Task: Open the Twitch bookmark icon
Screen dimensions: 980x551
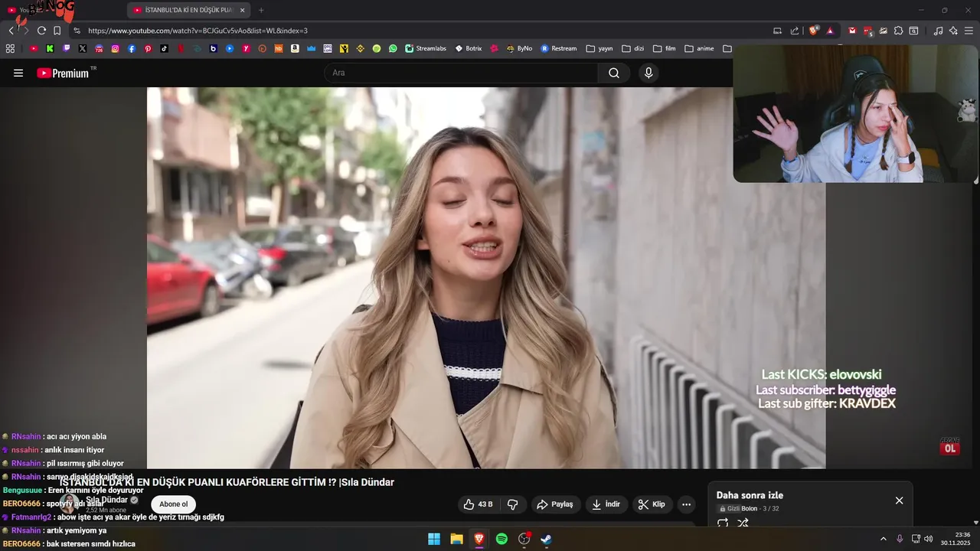Action: pyautogui.click(x=67, y=48)
